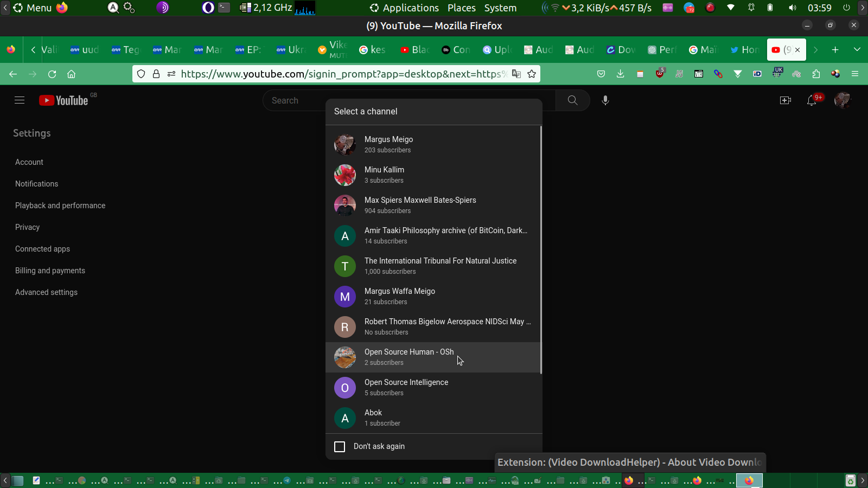
Task: Open the UK globe VPN extension icon
Action: tap(777, 73)
